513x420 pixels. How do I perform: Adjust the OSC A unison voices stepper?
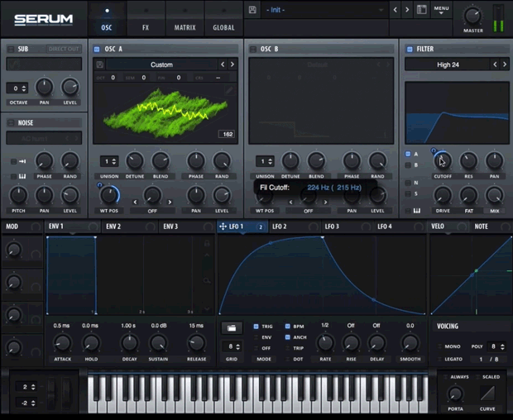point(114,161)
